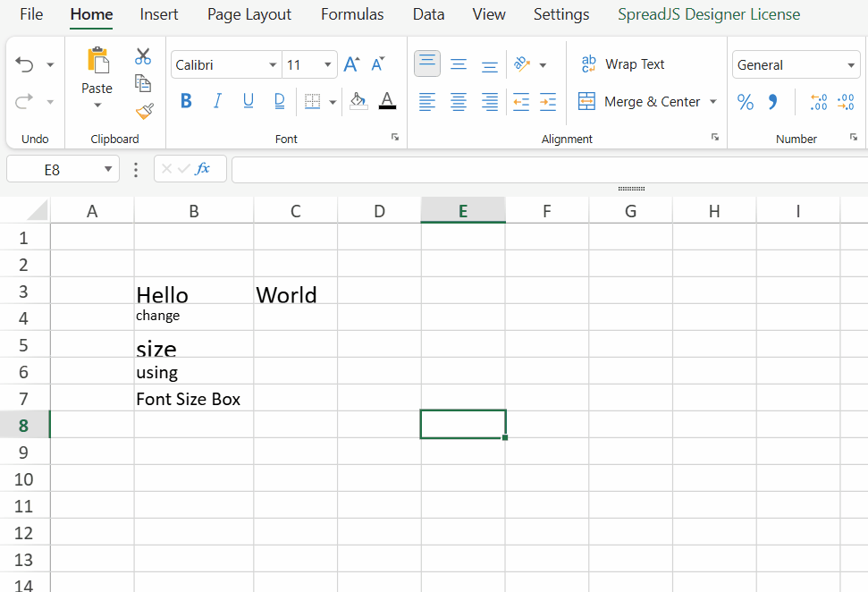Align cell text right

(489, 102)
